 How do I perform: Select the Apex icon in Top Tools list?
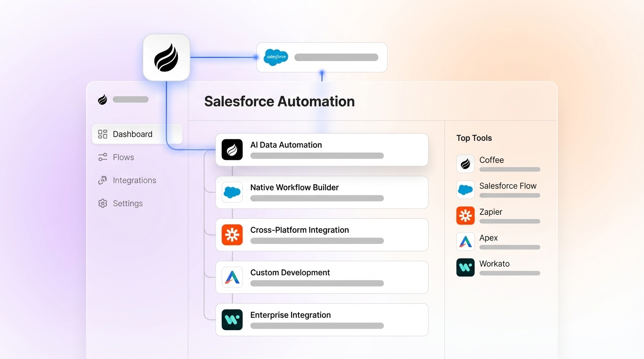[465, 242]
